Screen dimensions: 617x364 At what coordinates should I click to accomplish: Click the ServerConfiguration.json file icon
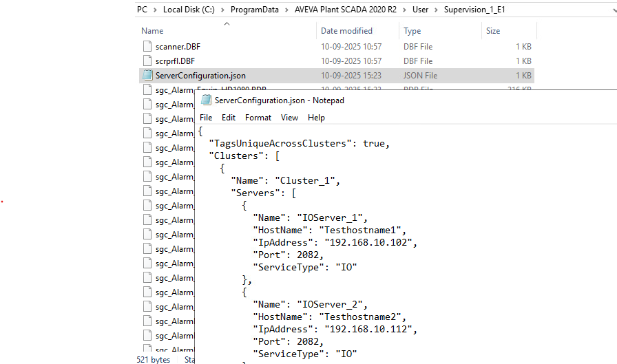pyautogui.click(x=147, y=75)
